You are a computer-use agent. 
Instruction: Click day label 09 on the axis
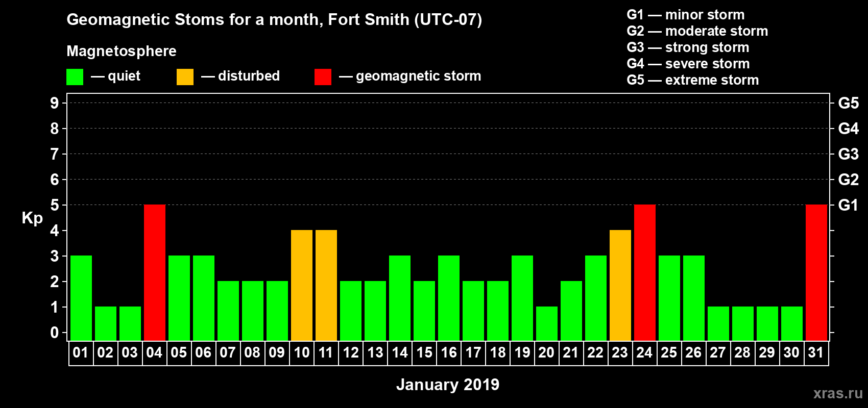(277, 352)
